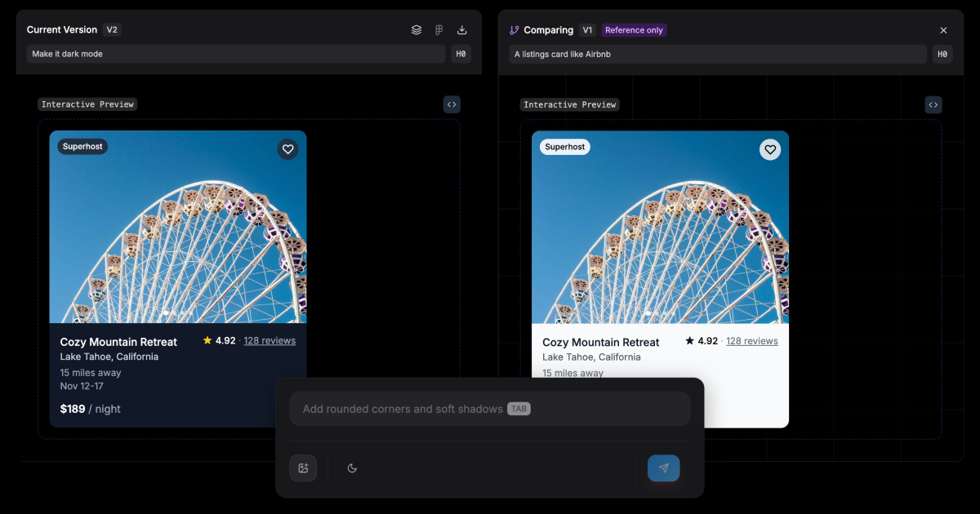
Task: Open the layers stack icon in Current Version
Action: [416, 30]
